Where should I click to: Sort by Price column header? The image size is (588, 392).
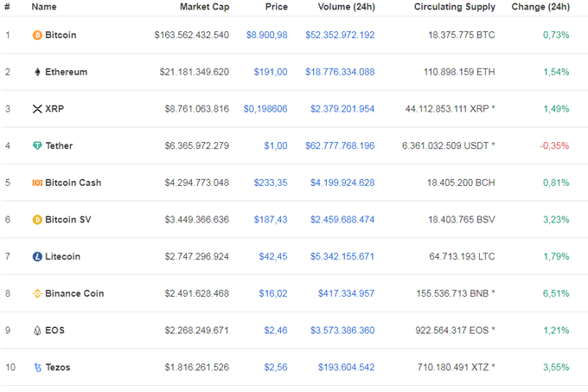[277, 7]
